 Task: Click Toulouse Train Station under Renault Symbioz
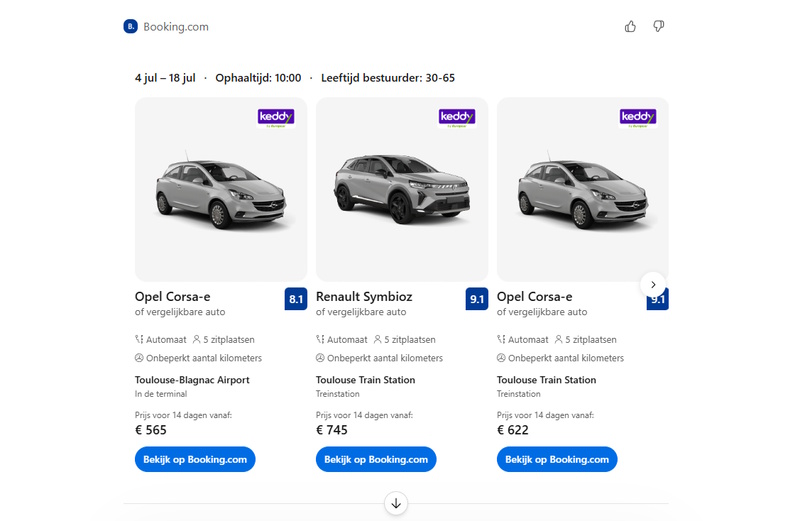click(x=365, y=380)
